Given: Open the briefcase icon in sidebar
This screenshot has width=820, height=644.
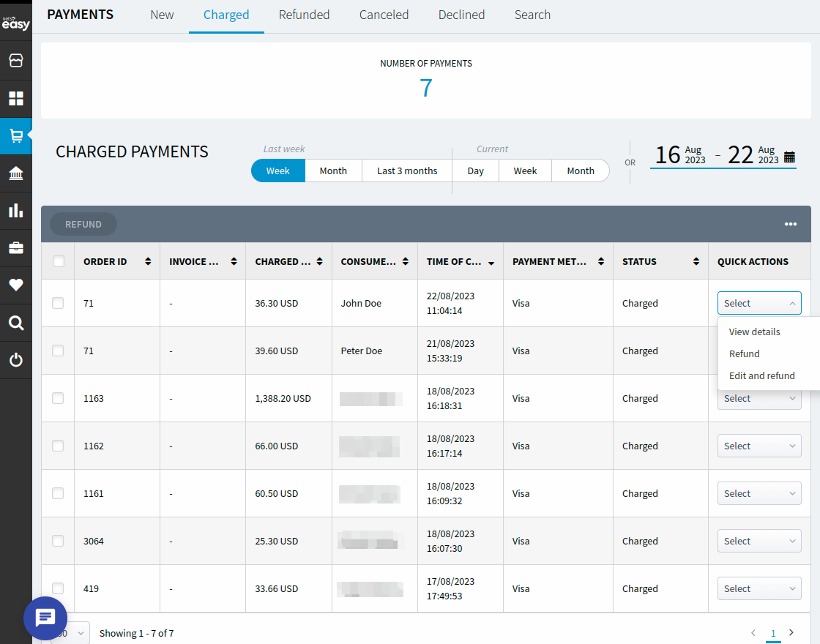Looking at the screenshot, I should [x=15, y=248].
